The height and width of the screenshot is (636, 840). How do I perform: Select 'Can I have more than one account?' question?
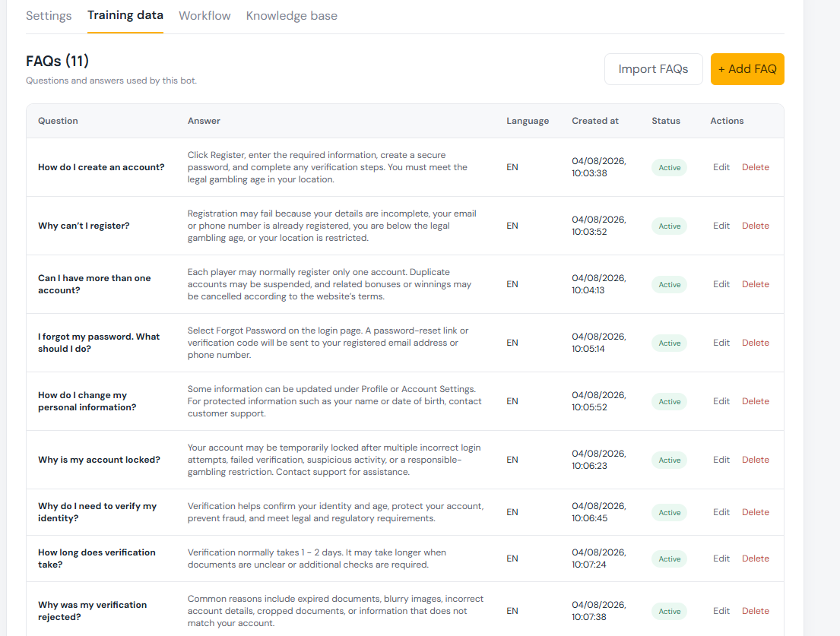pos(94,283)
